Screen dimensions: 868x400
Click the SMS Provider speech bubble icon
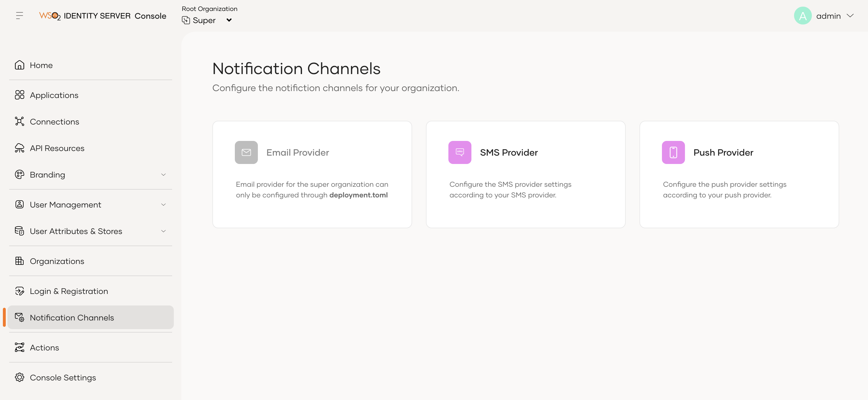pyautogui.click(x=460, y=152)
